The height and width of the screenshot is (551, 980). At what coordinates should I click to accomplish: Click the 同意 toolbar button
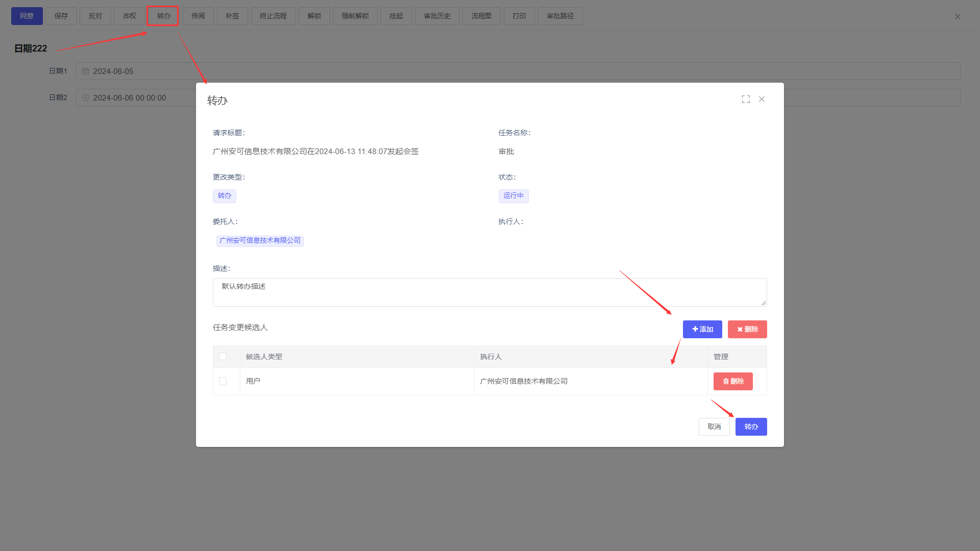(27, 16)
